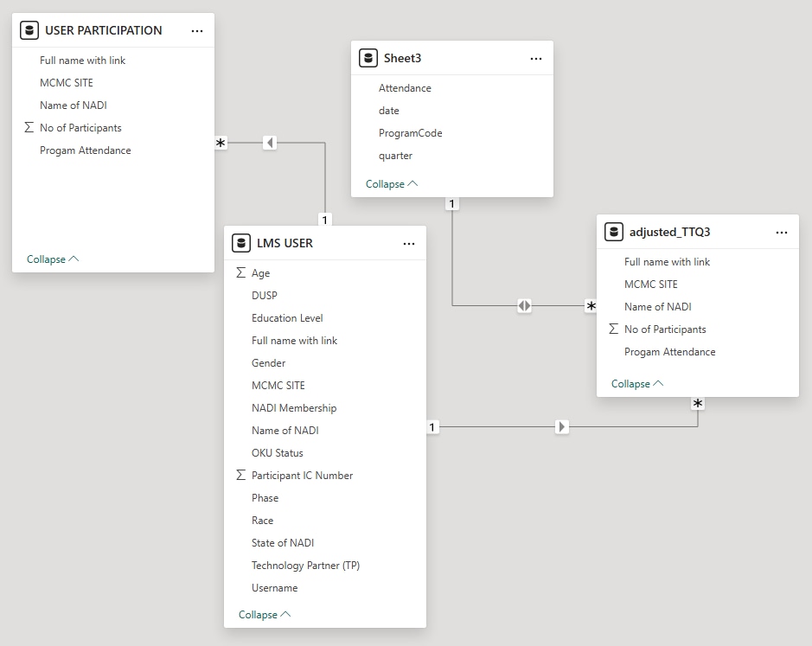
Task: Open more options for USER PARTICIPATION table
Action: coord(197,30)
